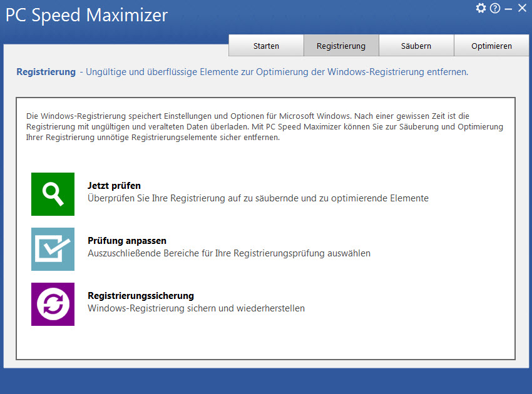
Task: Click the text 'Überprüfen Sie Ihre Registrierung auf zu säubernde...'
Action: click(x=258, y=198)
